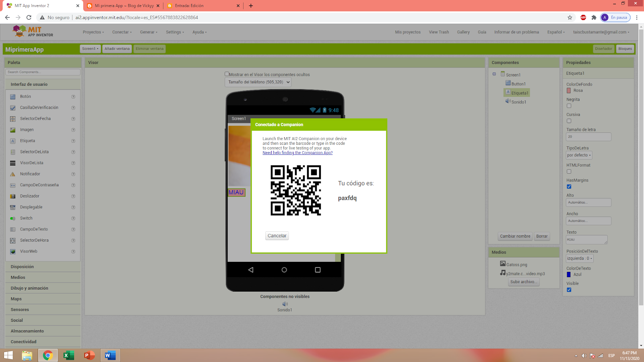Choose the SelectorDeHora icon

13,241
